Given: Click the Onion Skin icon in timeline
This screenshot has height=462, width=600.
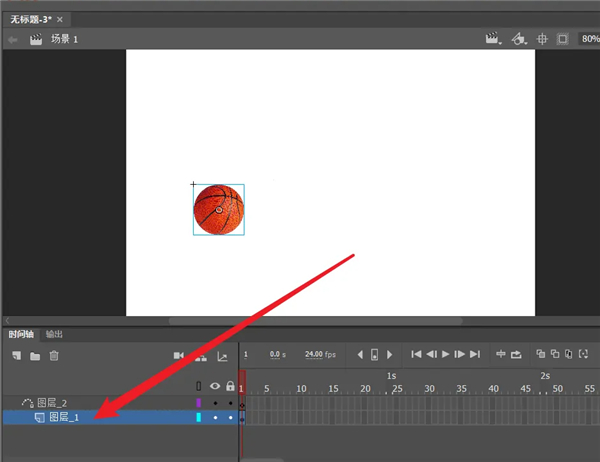Looking at the screenshot, I should coord(540,354).
